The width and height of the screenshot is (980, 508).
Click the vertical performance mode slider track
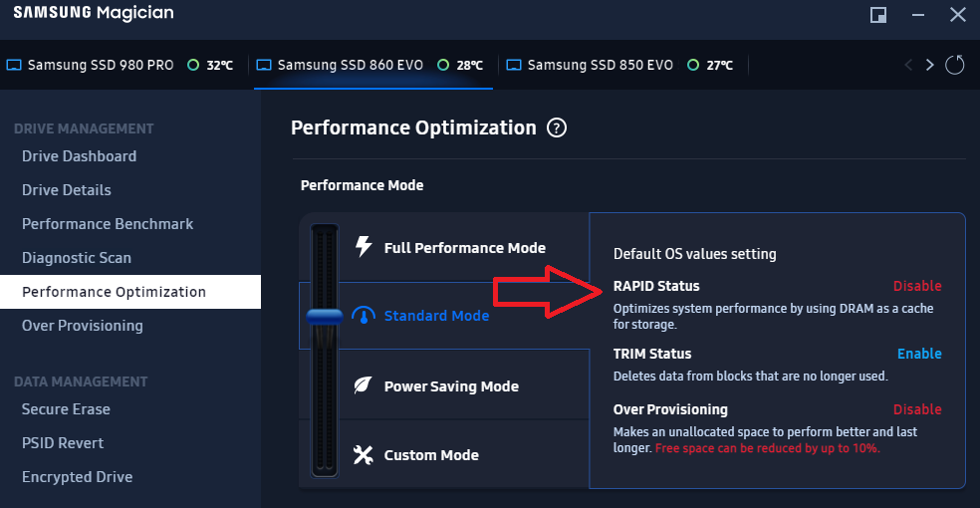coord(325,351)
